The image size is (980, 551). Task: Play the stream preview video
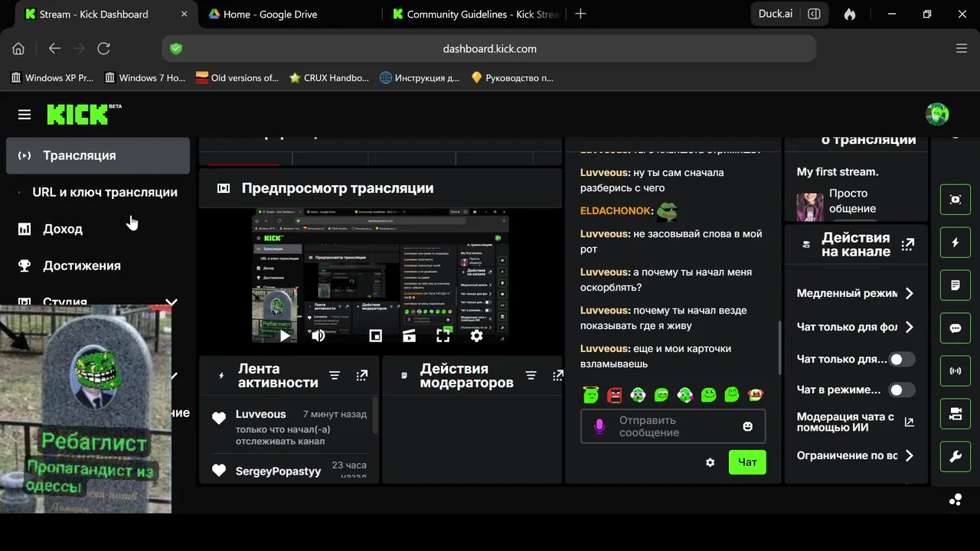pyautogui.click(x=285, y=335)
